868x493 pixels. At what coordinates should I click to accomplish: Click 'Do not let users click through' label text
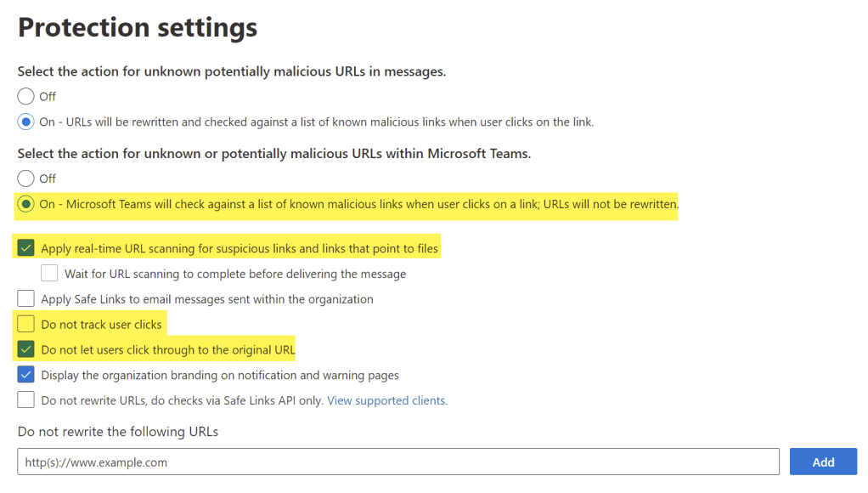click(167, 349)
